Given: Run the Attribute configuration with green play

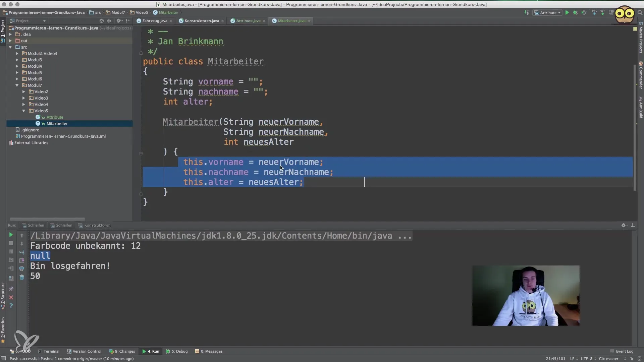Looking at the screenshot, I should click(x=567, y=12).
